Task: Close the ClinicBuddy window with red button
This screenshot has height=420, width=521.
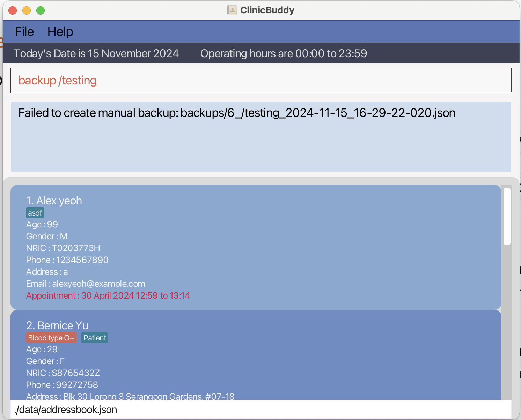Action: (13, 10)
